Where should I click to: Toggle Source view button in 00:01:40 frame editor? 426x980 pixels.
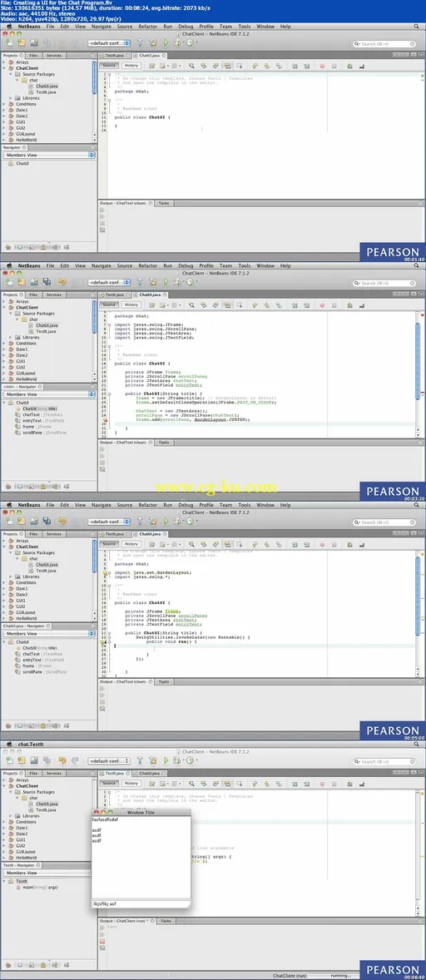pos(109,66)
